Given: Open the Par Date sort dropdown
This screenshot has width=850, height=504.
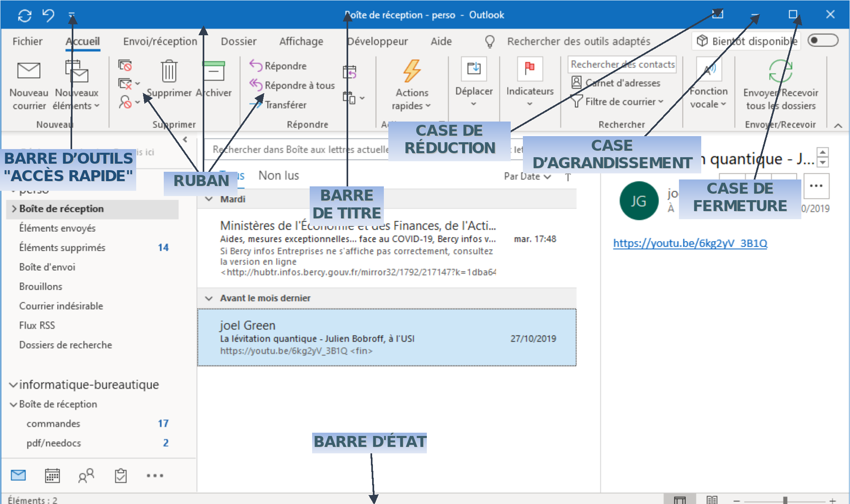Looking at the screenshot, I should [527, 176].
